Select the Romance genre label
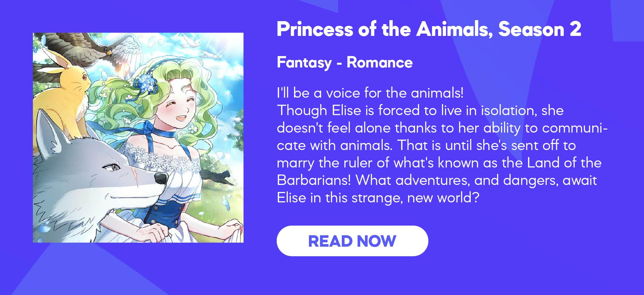Viewport: 644px width, 295px height. pos(379,62)
